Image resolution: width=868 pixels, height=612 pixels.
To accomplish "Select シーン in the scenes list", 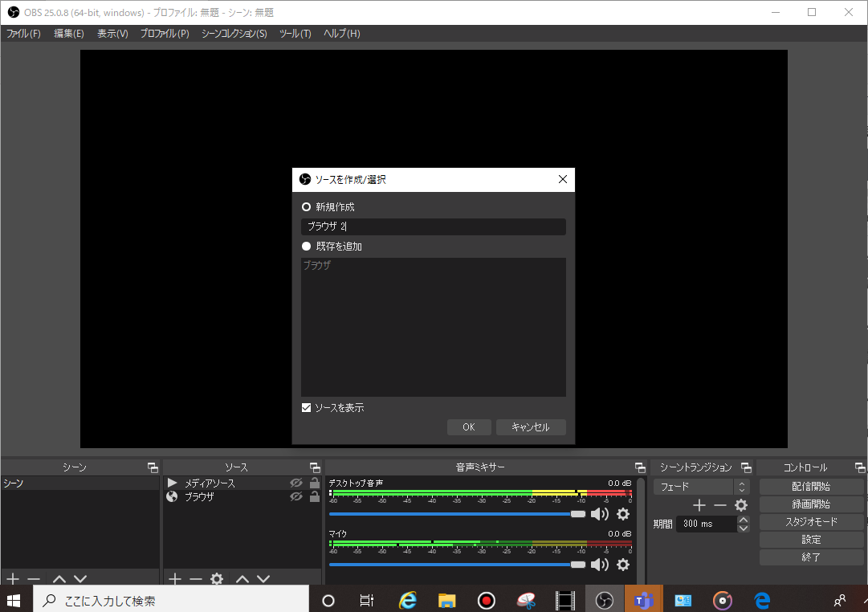I will point(79,483).
